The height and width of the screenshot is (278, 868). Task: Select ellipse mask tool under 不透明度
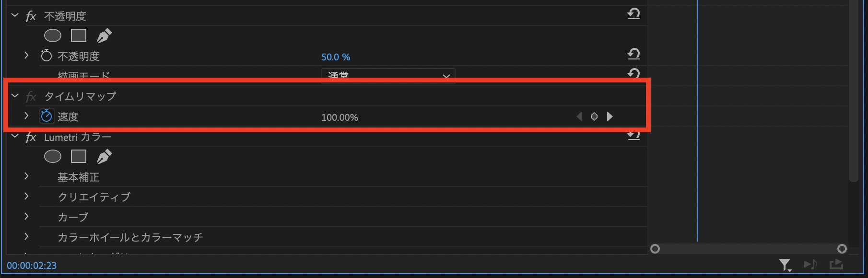point(53,35)
